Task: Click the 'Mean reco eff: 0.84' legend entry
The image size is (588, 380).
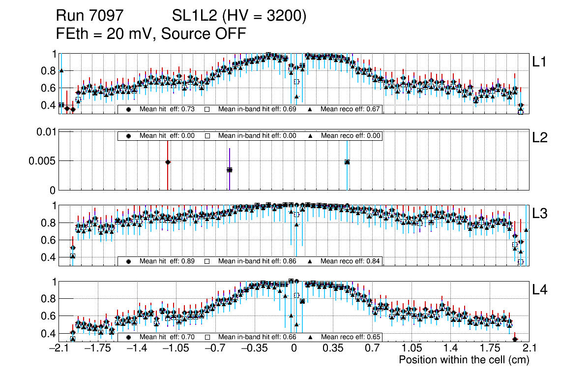Action: (351, 261)
